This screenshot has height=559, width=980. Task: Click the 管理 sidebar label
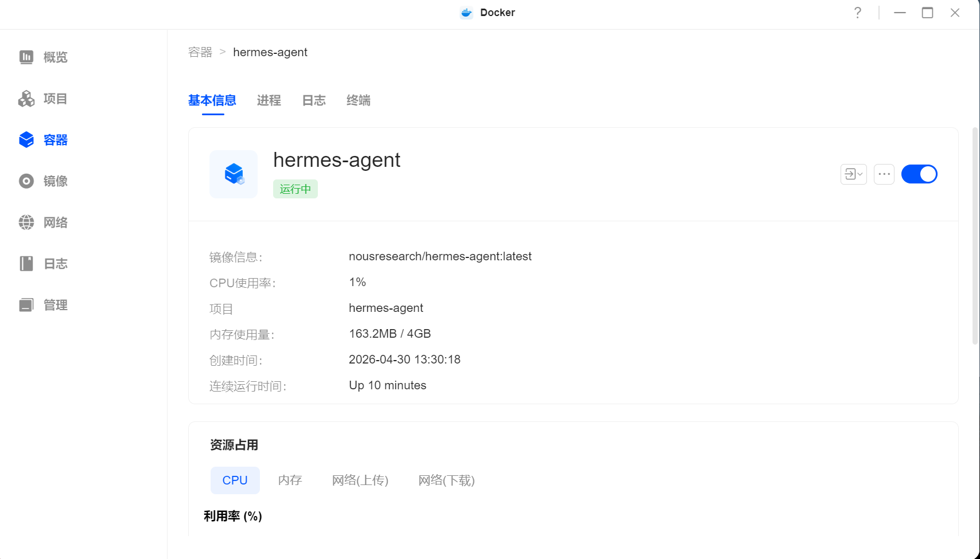tap(56, 305)
